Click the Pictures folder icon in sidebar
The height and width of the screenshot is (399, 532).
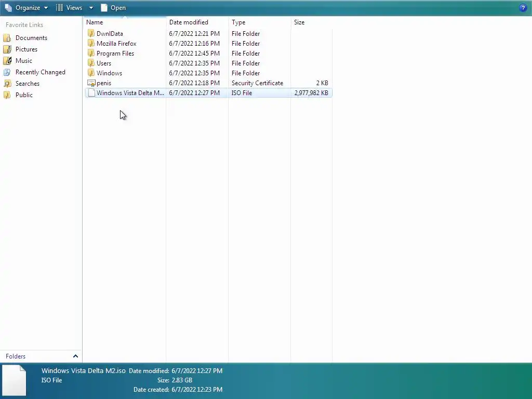(7, 49)
